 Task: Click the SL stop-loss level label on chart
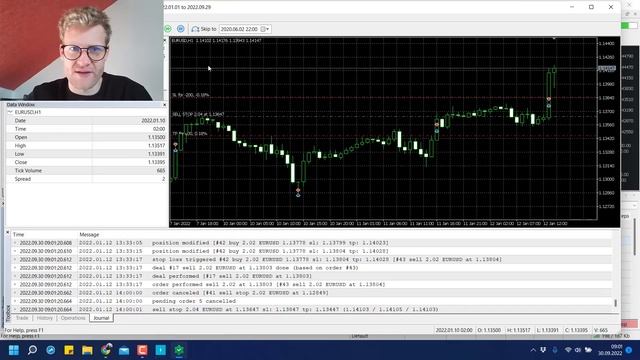click(x=191, y=95)
